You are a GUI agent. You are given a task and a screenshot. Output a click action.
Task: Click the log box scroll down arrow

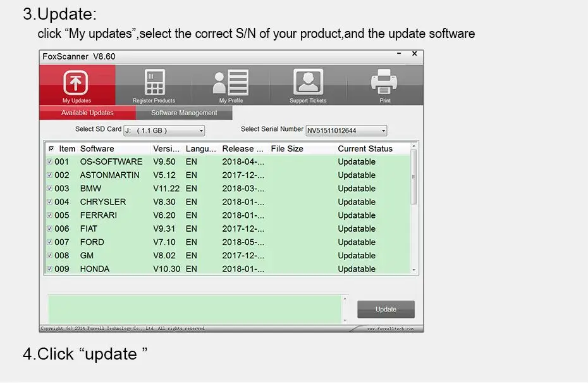tap(345, 320)
